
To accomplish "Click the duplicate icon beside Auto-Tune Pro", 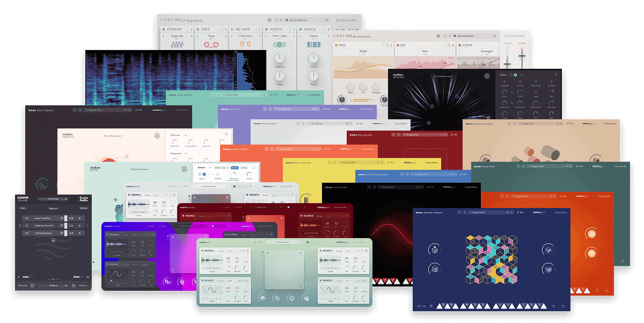I will click(62, 218).
